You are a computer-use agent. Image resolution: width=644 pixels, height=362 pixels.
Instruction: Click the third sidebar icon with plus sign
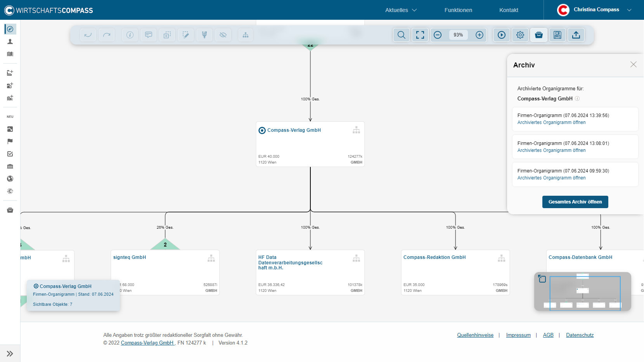pos(10,98)
